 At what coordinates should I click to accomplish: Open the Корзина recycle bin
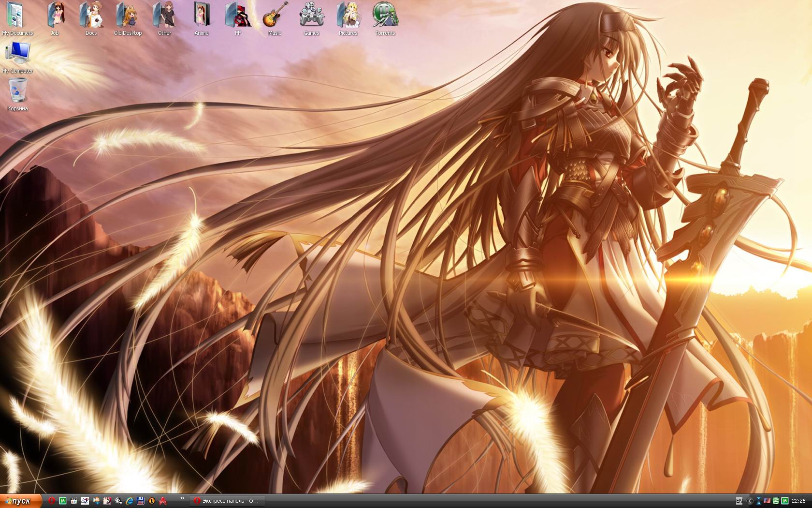[x=17, y=95]
